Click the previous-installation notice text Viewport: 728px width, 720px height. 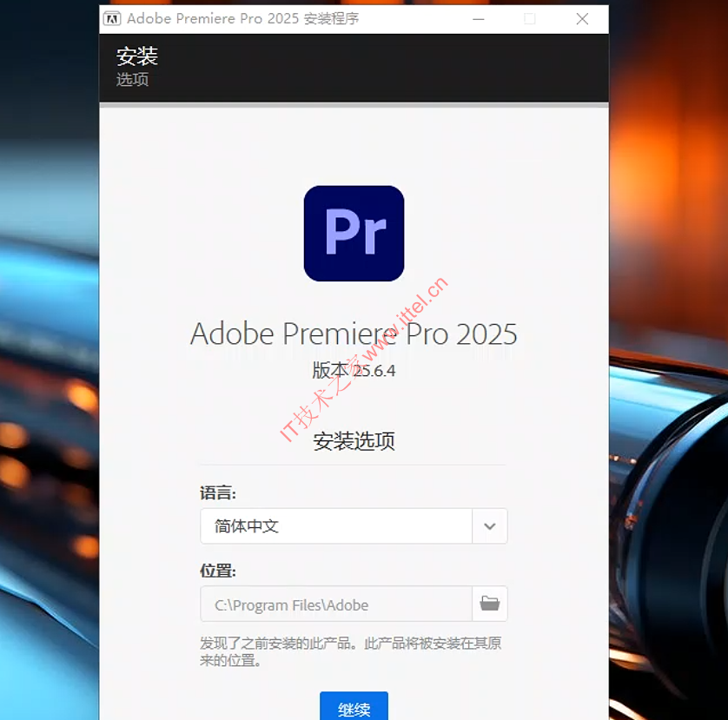[x=350, y=651]
